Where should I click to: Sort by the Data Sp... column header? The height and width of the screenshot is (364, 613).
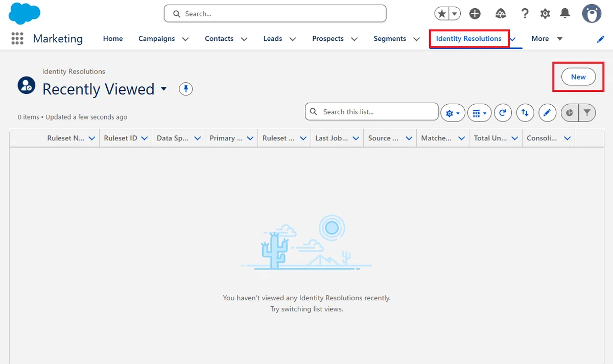pyautogui.click(x=173, y=138)
